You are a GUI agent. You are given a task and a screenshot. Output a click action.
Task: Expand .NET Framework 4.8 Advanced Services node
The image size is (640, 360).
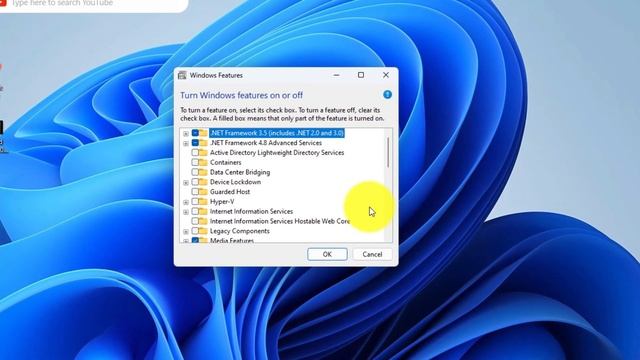(x=186, y=144)
